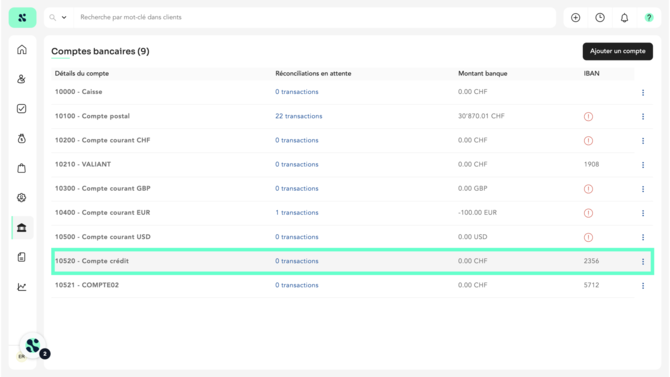Click IBAN value 2356

pos(591,261)
